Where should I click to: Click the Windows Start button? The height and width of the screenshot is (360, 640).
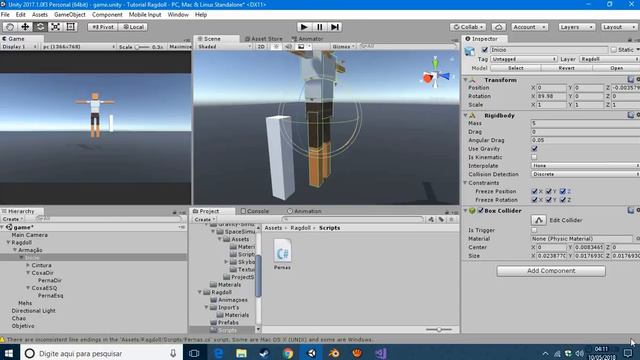9,353
